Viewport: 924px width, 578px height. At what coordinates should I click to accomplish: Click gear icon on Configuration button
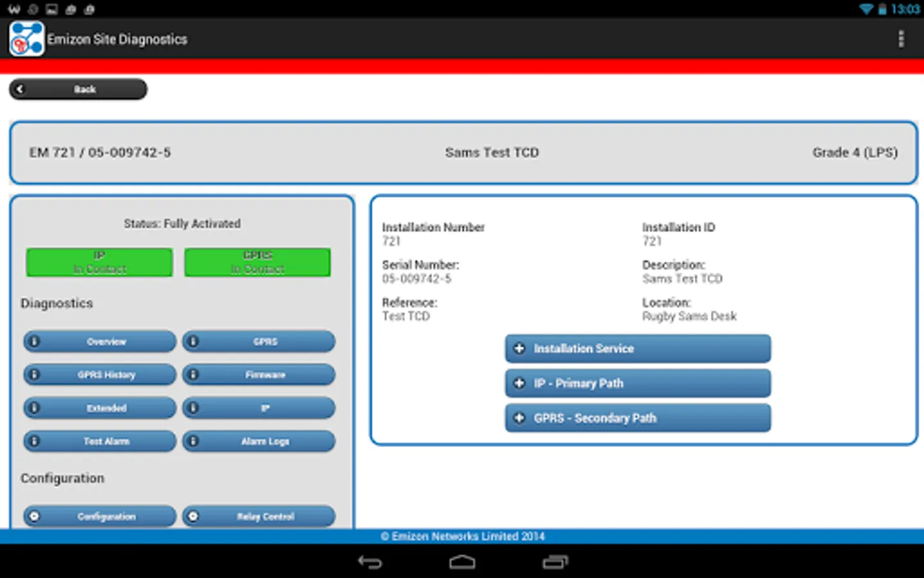35,516
